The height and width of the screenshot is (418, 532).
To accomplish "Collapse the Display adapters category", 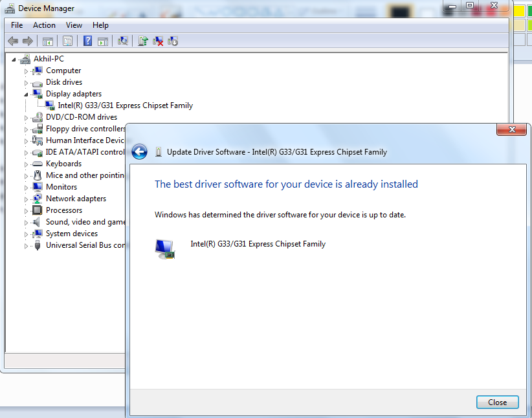I will 26,94.
